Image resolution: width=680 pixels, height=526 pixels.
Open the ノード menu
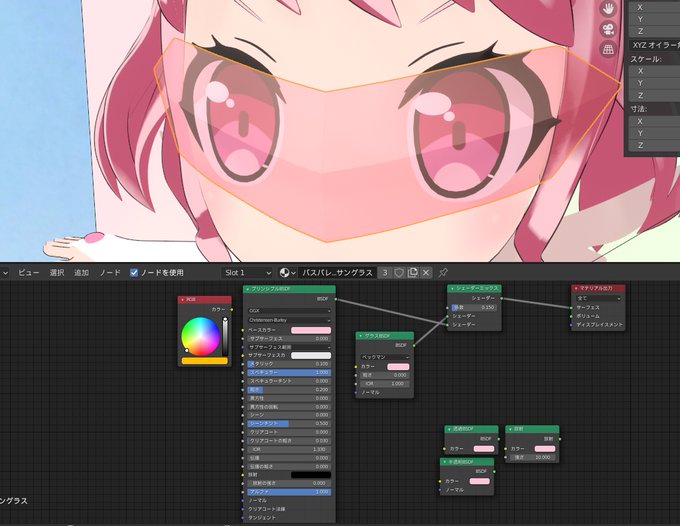[x=110, y=273]
